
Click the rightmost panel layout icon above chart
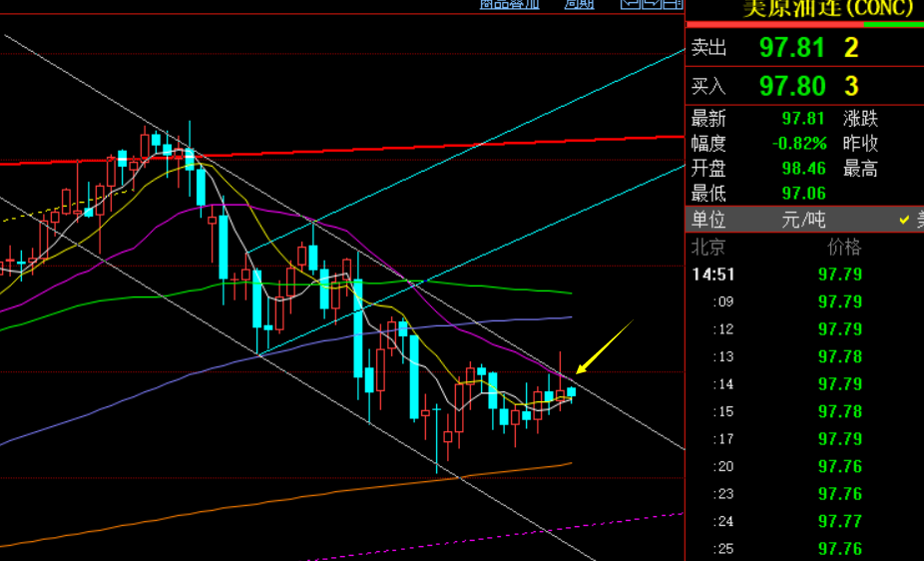[x=673, y=4]
